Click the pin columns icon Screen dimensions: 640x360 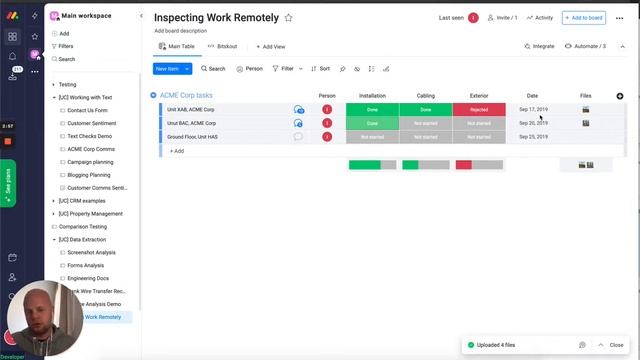pyautogui.click(x=342, y=69)
